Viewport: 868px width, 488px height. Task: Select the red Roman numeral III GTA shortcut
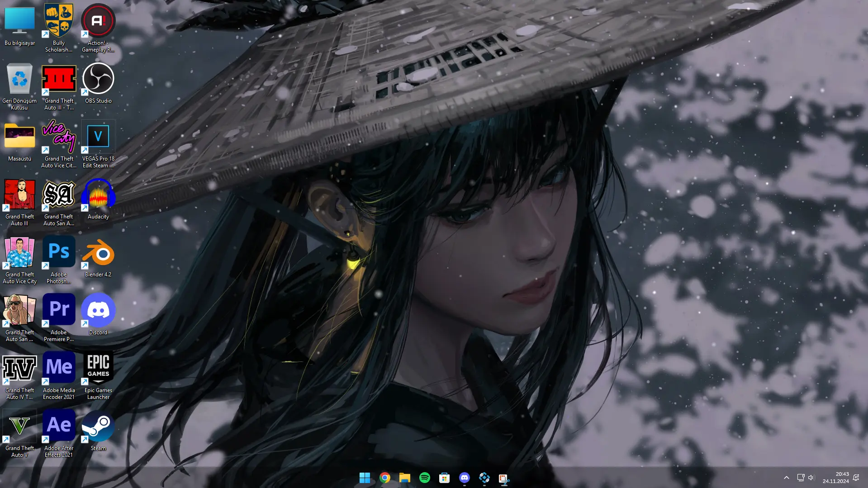pos(59,86)
